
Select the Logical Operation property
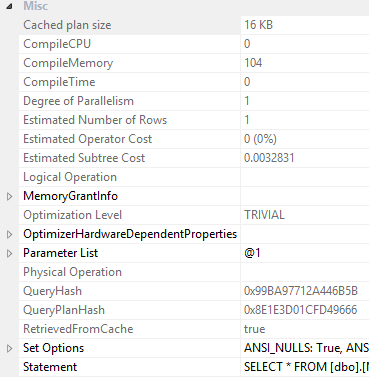click(130, 177)
